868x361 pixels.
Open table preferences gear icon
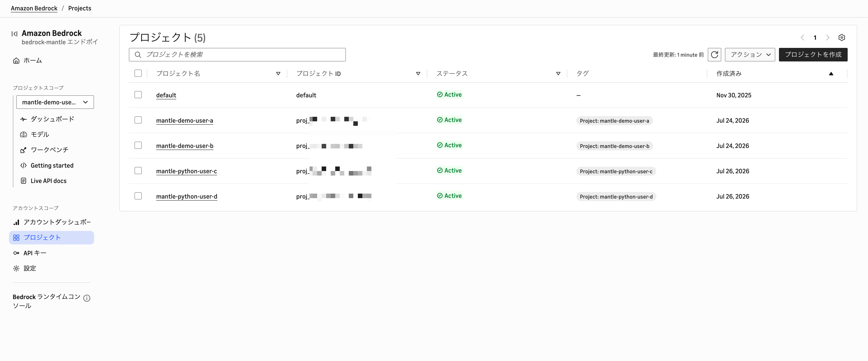coord(842,37)
